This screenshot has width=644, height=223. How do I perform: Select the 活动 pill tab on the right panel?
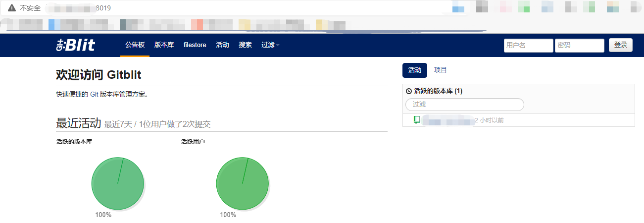pos(414,70)
